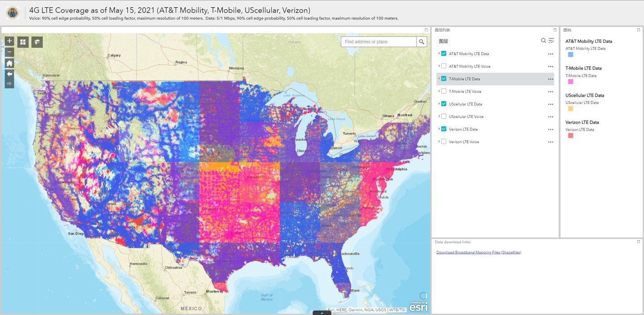Go forward to the next map extent
This screenshot has height=315, width=644.
9,84
